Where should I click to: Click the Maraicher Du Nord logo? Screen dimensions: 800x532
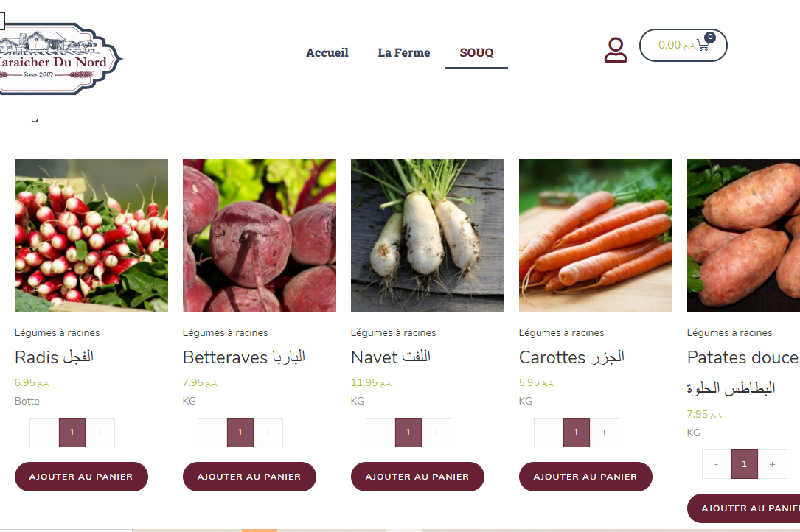(x=60, y=59)
